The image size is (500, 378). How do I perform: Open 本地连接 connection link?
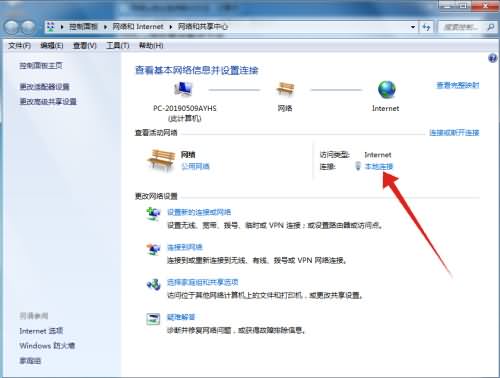tap(379, 166)
